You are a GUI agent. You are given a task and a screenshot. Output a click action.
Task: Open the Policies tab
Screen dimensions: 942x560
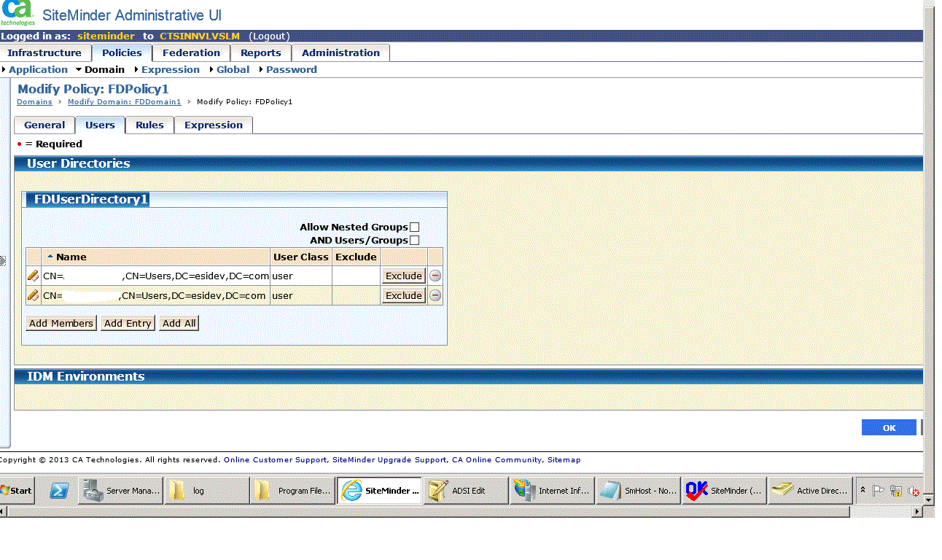[x=122, y=52]
